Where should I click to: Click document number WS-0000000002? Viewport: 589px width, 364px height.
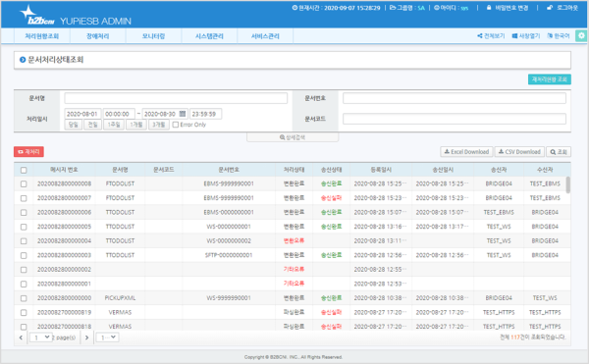click(229, 241)
